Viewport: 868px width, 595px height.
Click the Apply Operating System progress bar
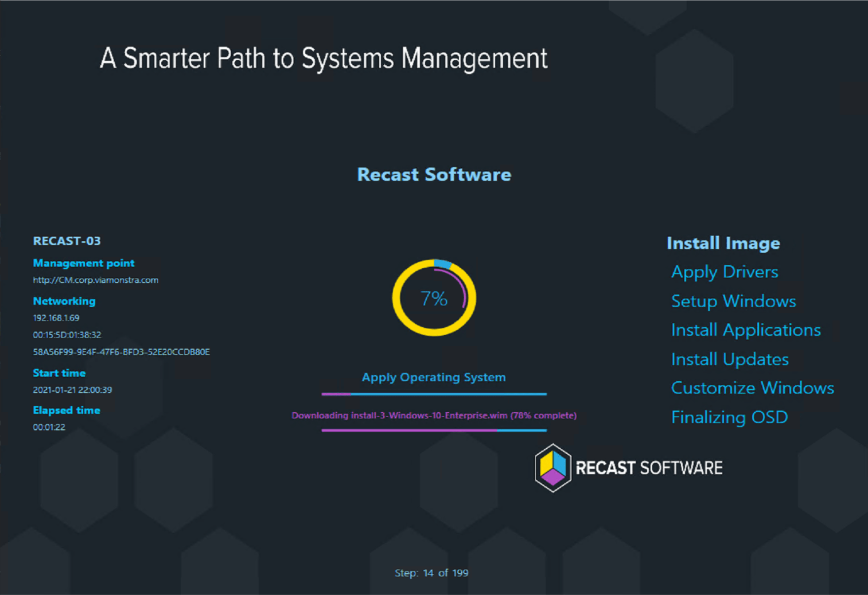pyautogui.click(x=434, y=394)
